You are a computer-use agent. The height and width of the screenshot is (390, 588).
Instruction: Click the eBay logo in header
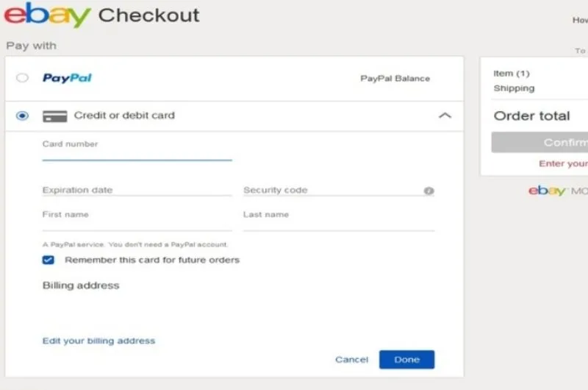click(47, 15)
